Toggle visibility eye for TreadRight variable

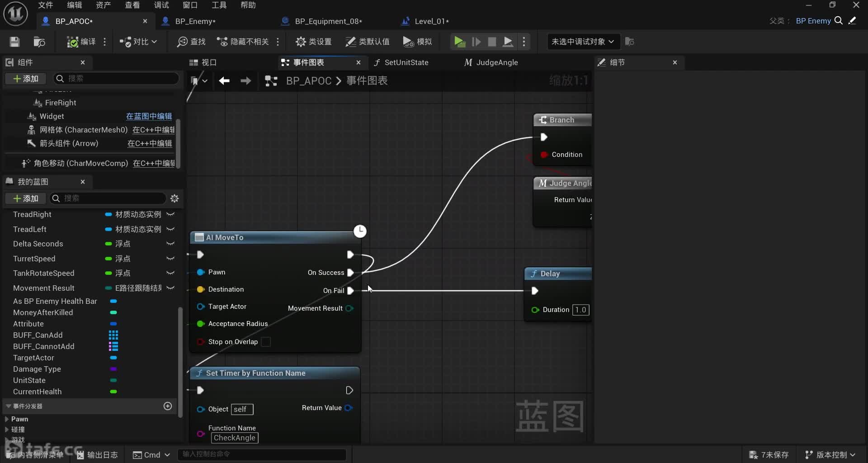pos(170,214)
